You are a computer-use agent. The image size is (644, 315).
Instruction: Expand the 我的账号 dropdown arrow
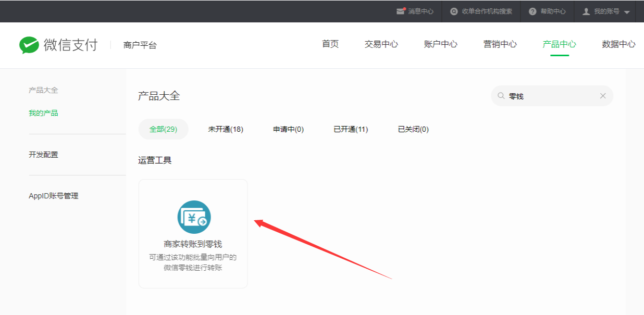click(x=627, y=12)
